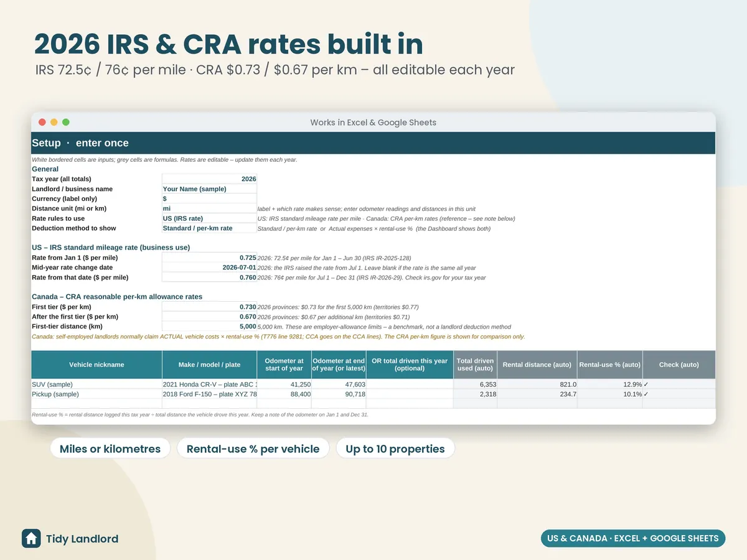Click 'OR total driven this year (optional)' header
The height and width of the screenshot is (560, 747).
tap(410, 365)
